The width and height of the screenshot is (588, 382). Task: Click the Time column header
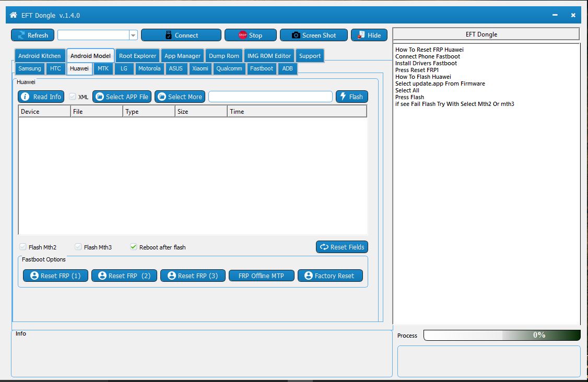point(297,111)
